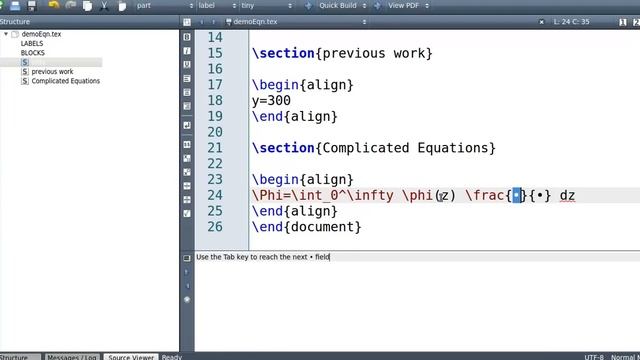Switch to the Source Viewer tab
The height and width of the screenshot is (360, 640).
131,357
